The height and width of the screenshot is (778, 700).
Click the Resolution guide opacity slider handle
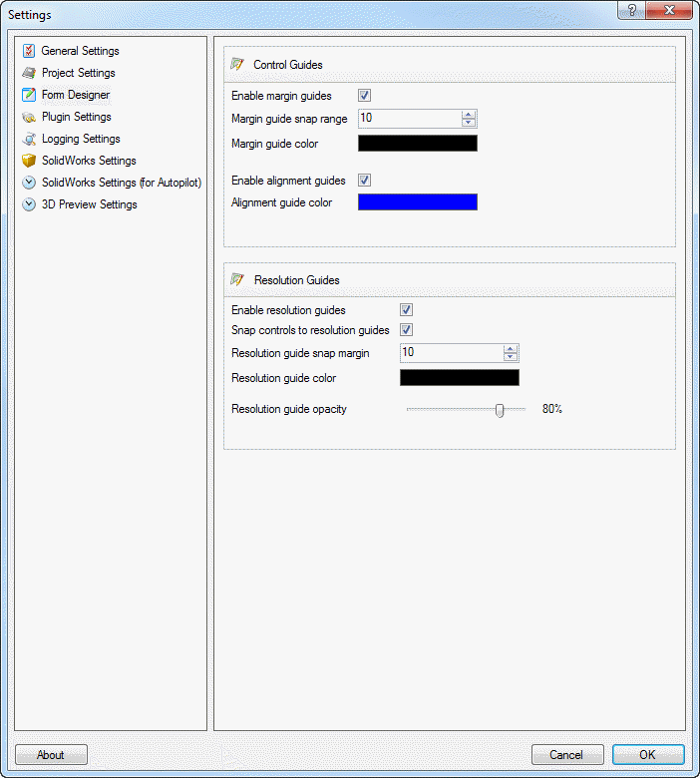click(x=500, y=410)
